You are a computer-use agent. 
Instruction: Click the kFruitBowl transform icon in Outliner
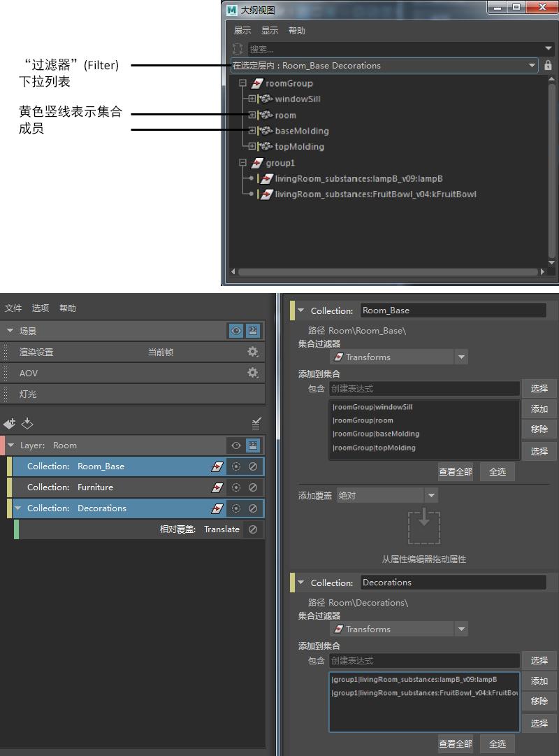click(x=266, y=194)
